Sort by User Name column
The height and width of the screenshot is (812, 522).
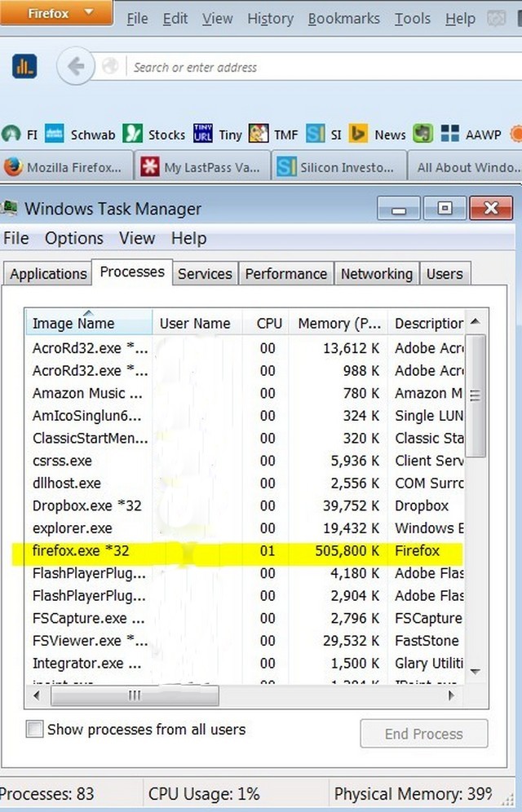point(197,323)
